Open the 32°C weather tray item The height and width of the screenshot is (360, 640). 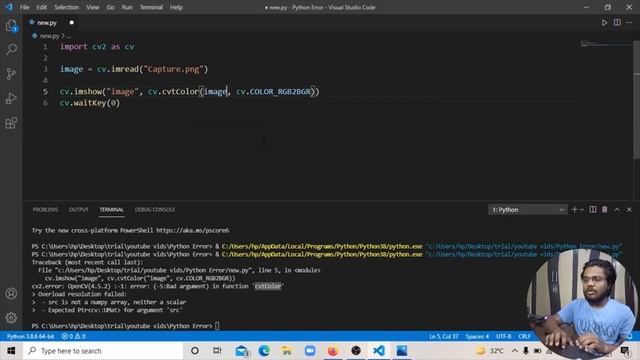[490, 351]
